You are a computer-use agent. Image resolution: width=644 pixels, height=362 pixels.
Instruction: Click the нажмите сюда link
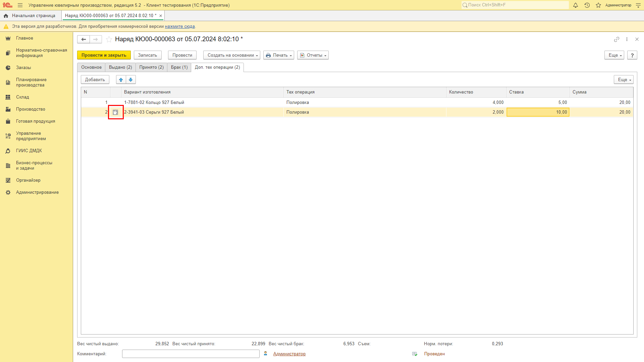pyautogui.click(x=180, y=26)
